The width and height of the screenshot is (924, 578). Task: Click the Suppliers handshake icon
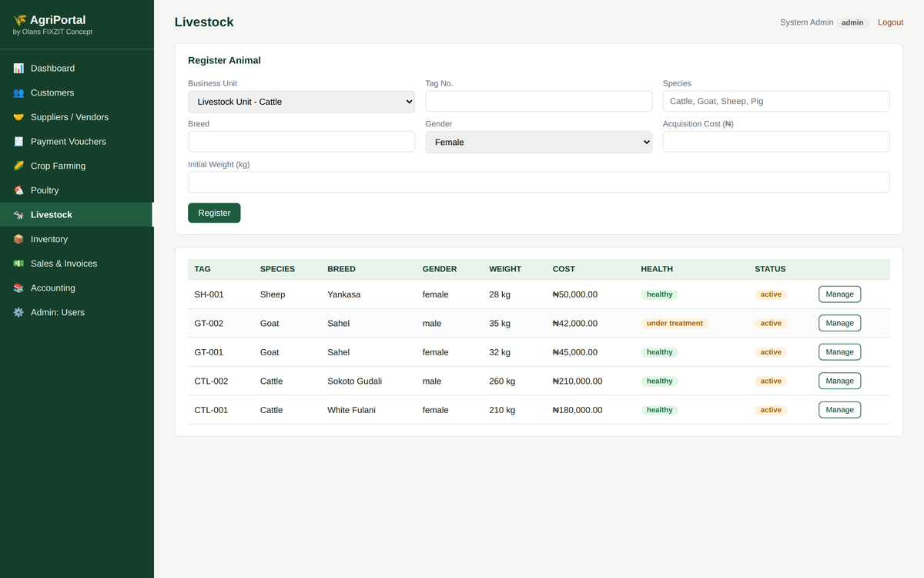[x=18, y=117]
